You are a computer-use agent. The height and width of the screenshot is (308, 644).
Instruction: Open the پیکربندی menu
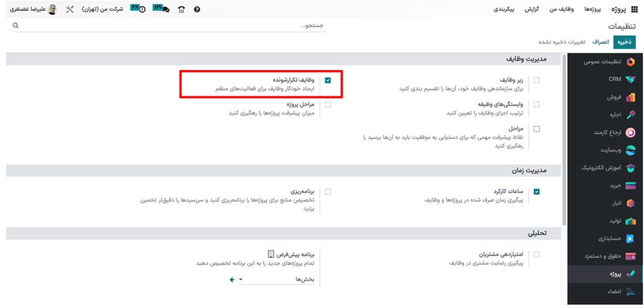(x=504, y=10)
